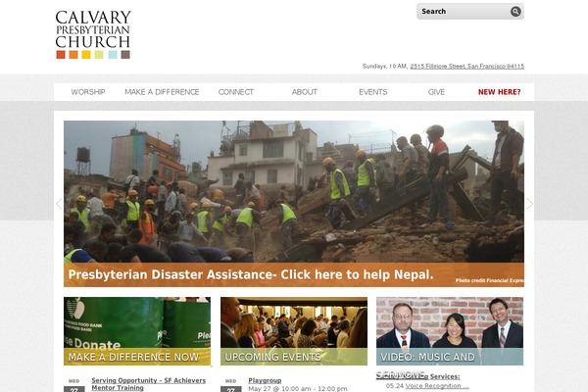This screenshot has width=588, height=392.
Task: Open Serving Opportunity SF Achievers Mentor Training
Action: coord(149,384)
